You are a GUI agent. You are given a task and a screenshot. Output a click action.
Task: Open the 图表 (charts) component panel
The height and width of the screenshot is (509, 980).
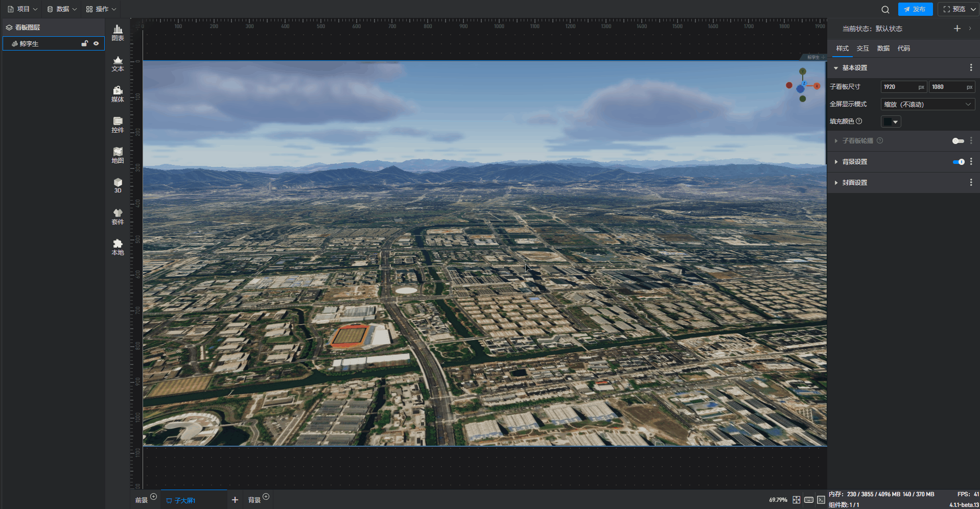[x=118, y=33]
